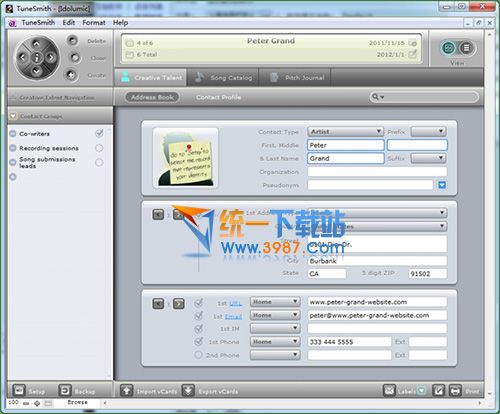The width and height of the screenshot is (500, 414).
Task: Click the contact photo sticky note thumbnail
Action: (x=185, y=158)
